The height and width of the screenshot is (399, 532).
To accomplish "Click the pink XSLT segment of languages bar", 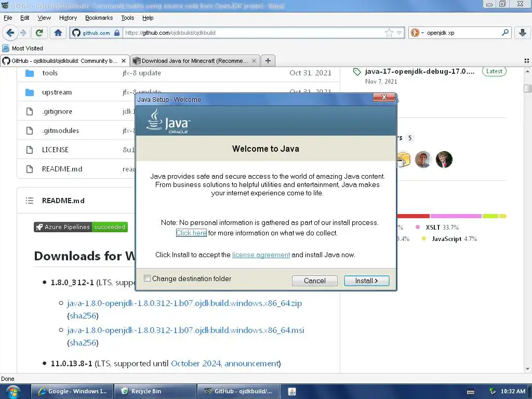I will [456, 216].
